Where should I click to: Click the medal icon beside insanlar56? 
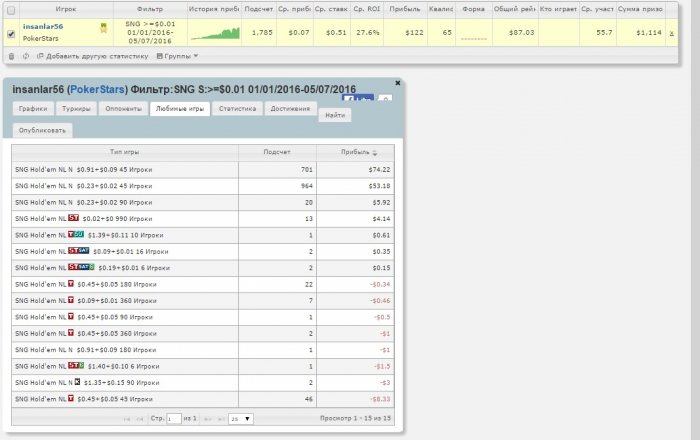104,28
